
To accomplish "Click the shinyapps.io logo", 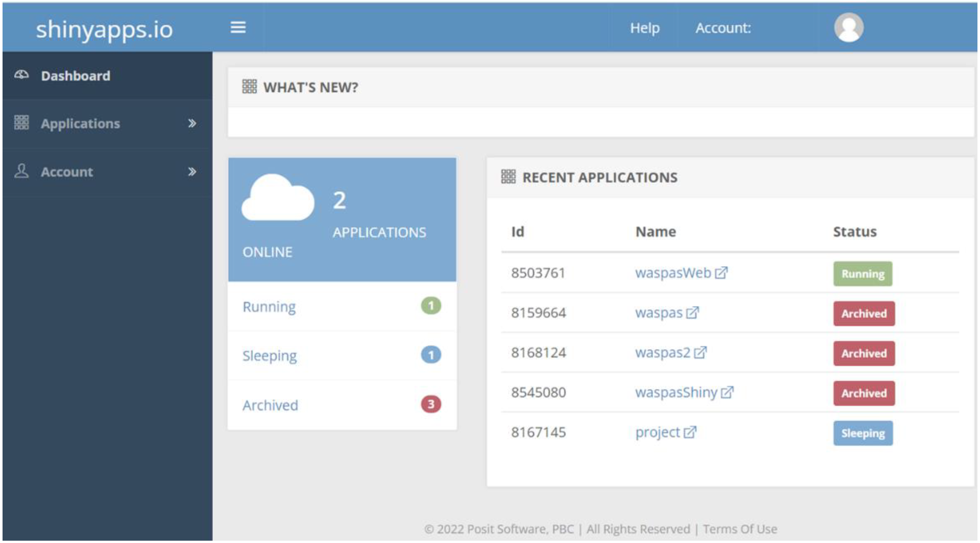I will (x=104, y=29).
